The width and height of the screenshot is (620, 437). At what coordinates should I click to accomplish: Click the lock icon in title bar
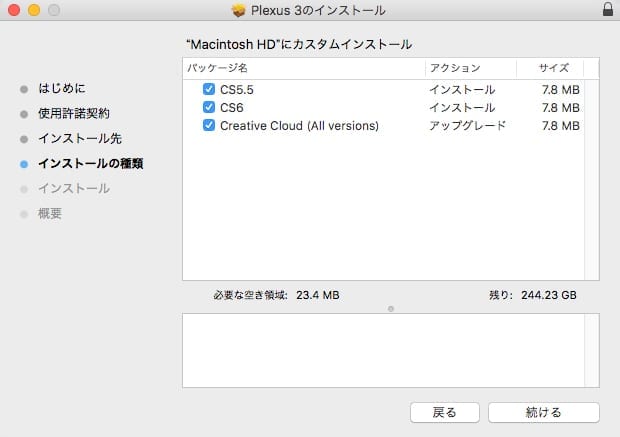pos(608,9)
